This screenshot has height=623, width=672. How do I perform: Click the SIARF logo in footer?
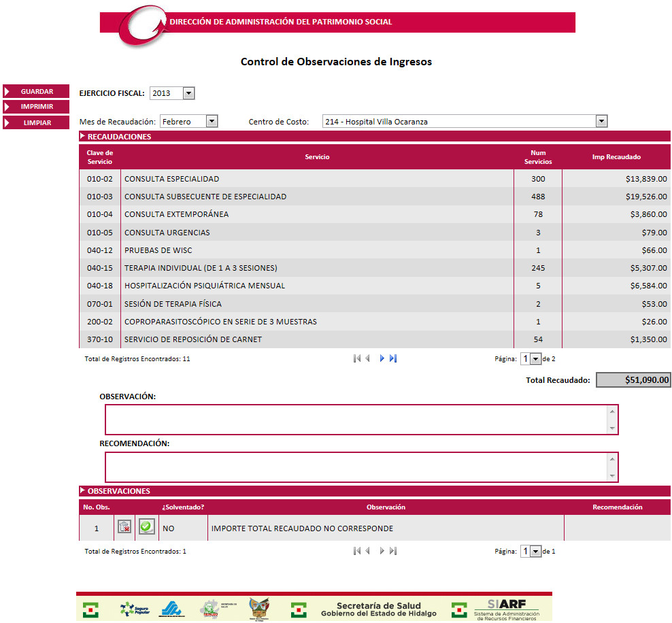(507, 609)
